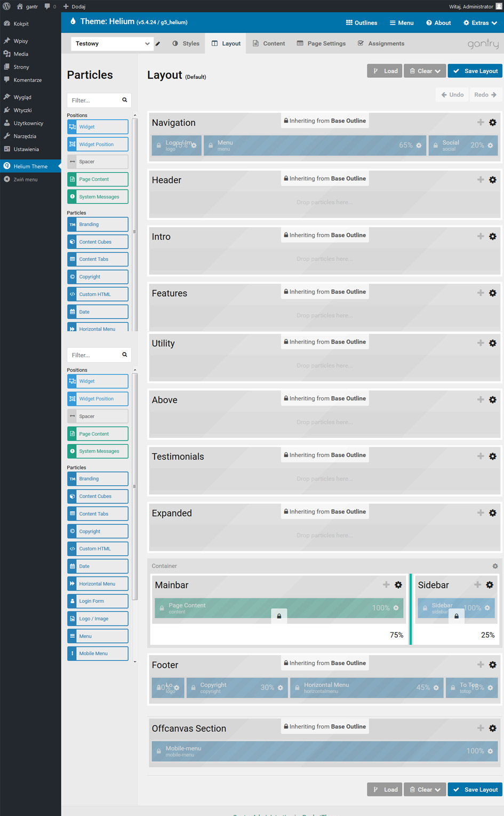Open settings of the Menu 65% particle

(419, 146)
